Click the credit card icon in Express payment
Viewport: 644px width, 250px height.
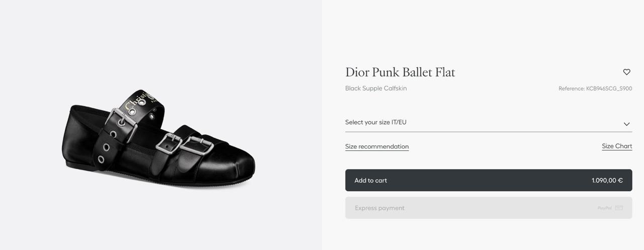[619, 208]
